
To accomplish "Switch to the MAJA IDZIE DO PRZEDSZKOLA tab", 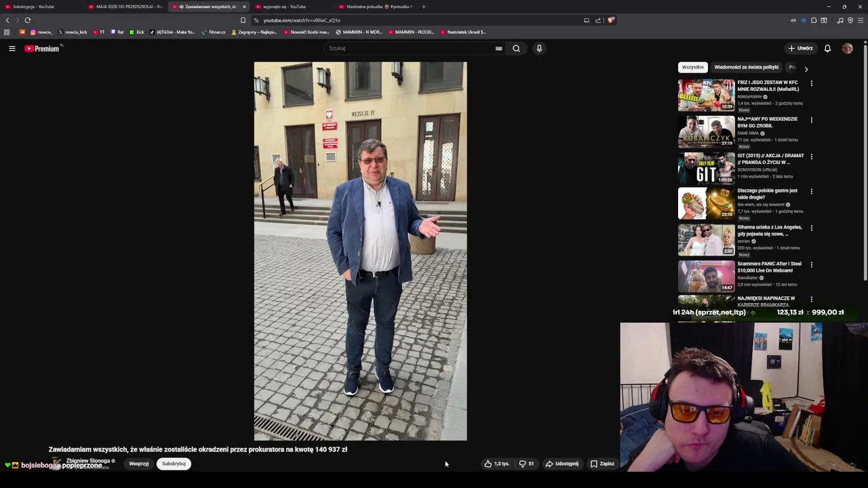I will click(125, 7).
